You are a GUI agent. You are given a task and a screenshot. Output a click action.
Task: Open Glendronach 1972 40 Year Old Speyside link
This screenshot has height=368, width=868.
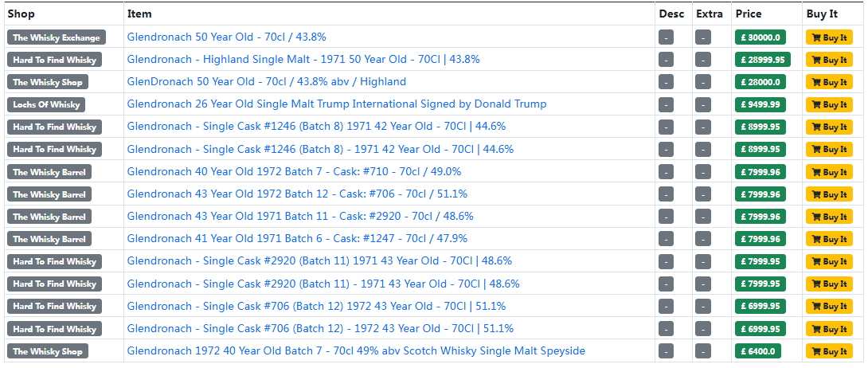click(356, 350)
